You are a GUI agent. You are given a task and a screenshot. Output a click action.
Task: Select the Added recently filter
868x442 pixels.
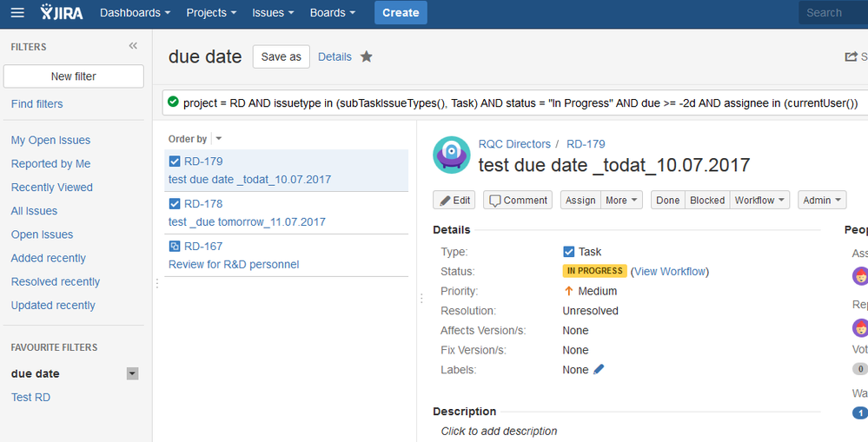[49, 259]
